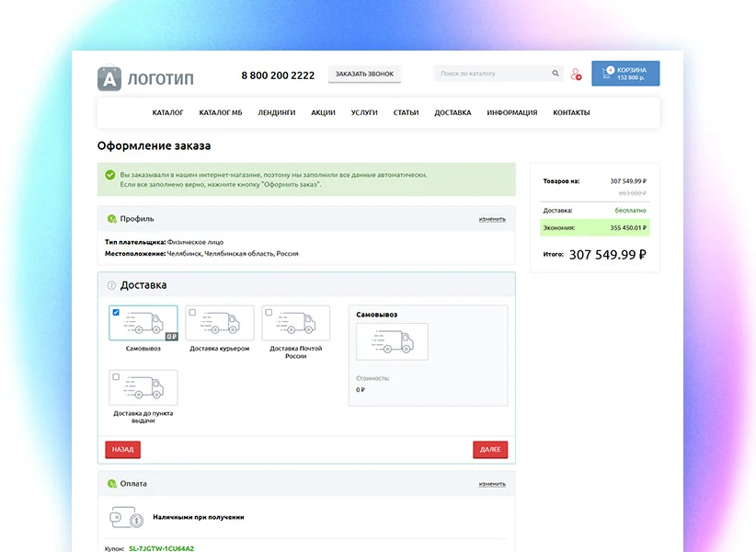Viewport: 756px width, 552px height.
Task: Open the УСЛУГИ menu item
Action: (x=364, y=113)
